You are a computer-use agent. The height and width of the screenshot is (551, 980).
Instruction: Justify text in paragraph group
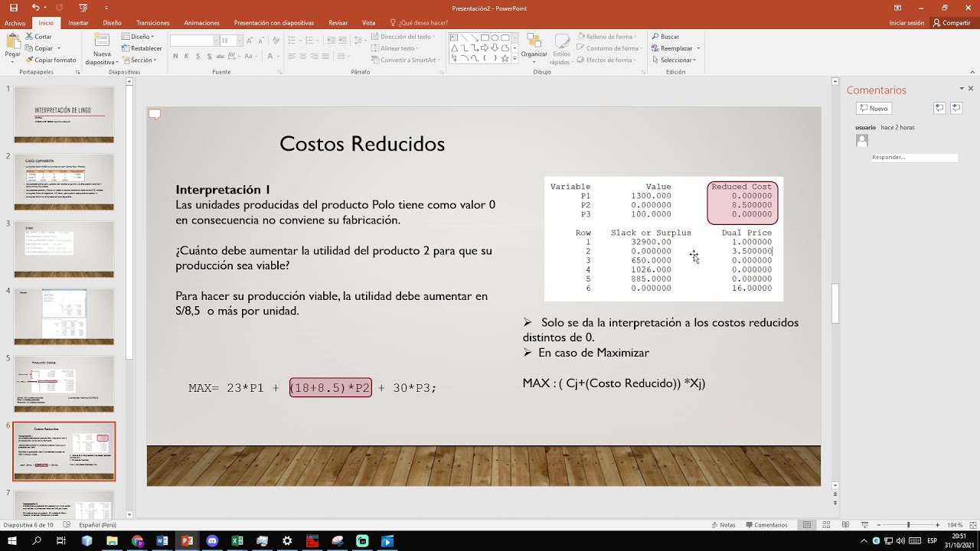click(325, 56)
